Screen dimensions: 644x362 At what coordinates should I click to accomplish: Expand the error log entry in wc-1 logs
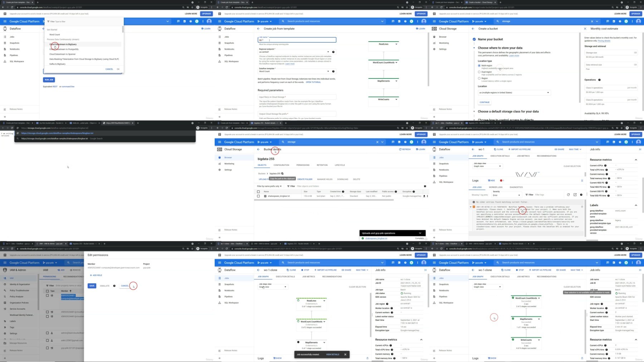click(470, 207)
